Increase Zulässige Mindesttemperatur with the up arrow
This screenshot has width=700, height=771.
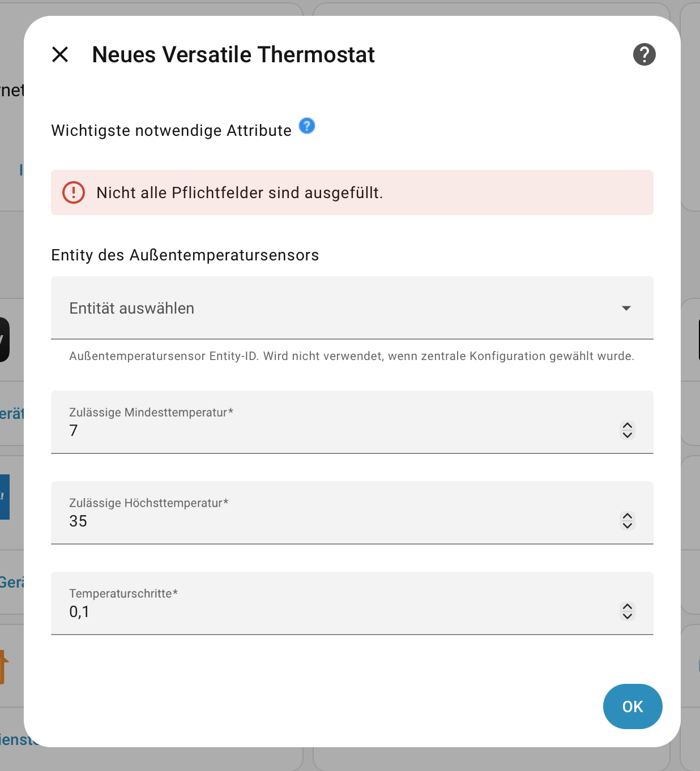point(628,426)
